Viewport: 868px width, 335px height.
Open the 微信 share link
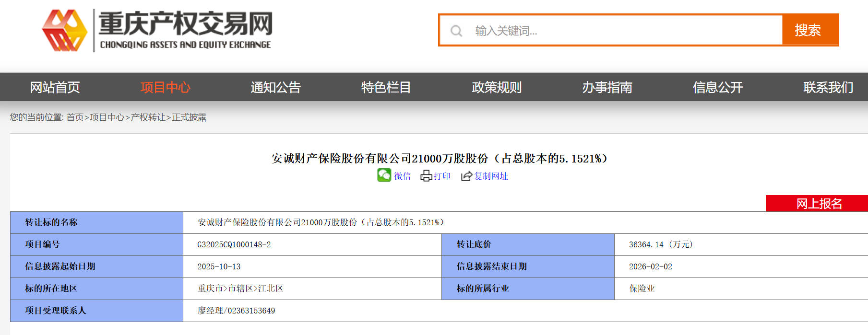[403, 176]
